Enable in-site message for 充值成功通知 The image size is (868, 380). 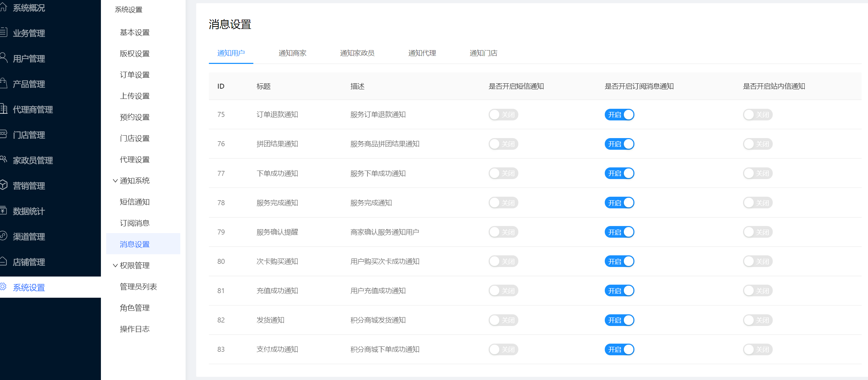click(758, 291)
